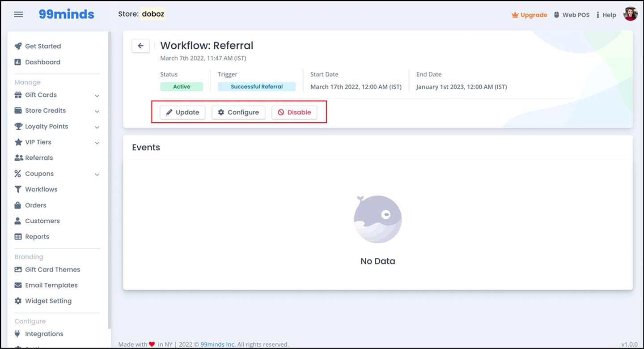Click the VIP Tiers star icon
Image resolution: width=644 pixels, height=349 pixels.
(18, 142)
